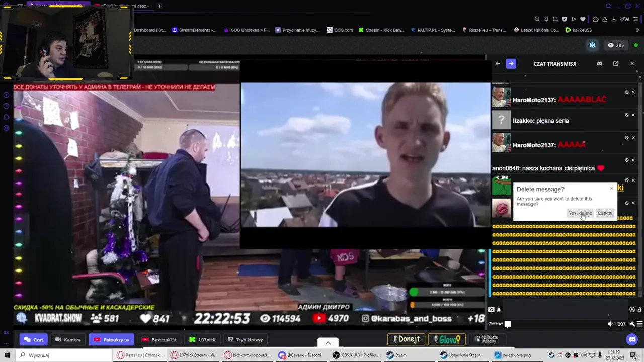
Task: Open a new browser tab with plus
Action: [x=159, y=6]
